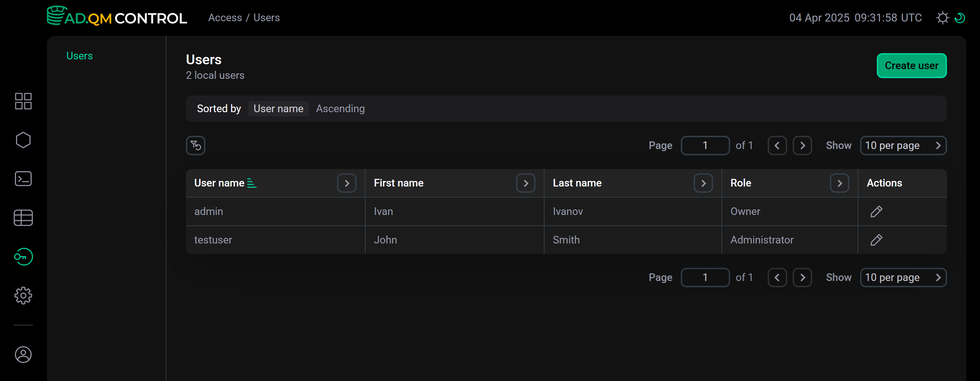The width and height of the screenshot is (980, 381).
Task: Open the 10 per page selector
Action: pyautogui.click(x=904, y=145)
